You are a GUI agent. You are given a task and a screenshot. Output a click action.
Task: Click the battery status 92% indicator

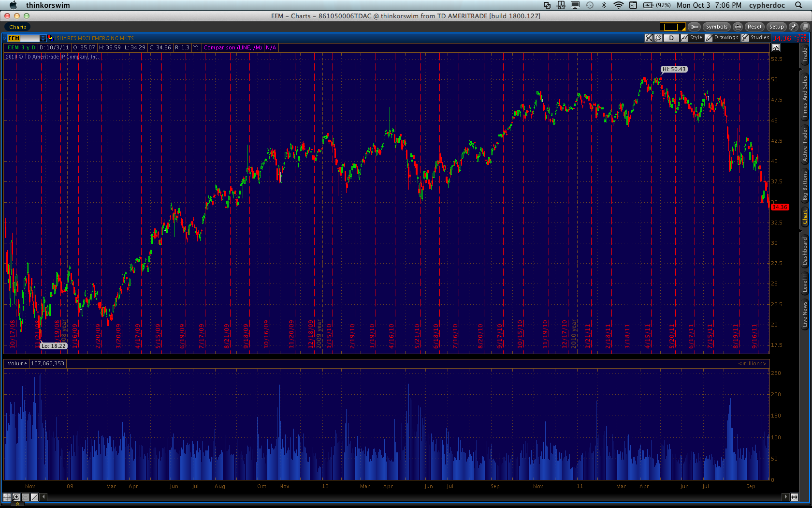(656, 5)
